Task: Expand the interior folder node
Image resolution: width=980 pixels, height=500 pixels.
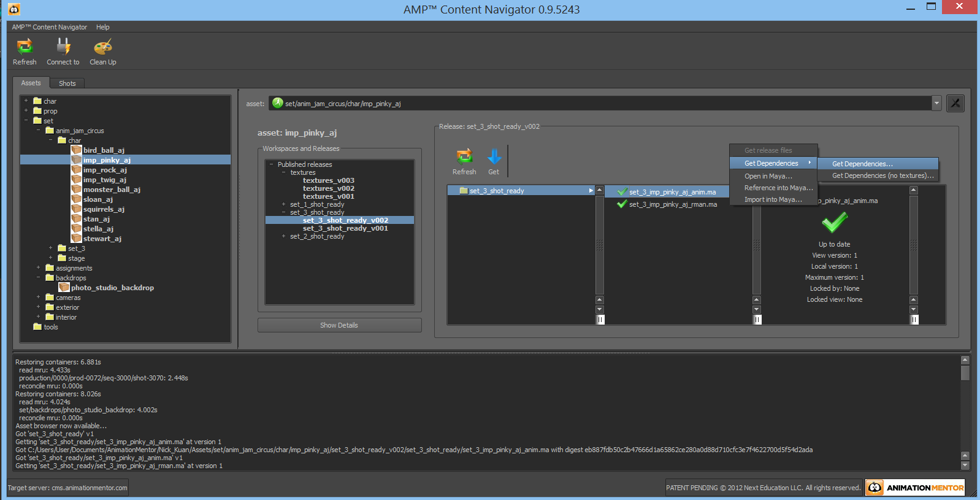Action: 38,317
